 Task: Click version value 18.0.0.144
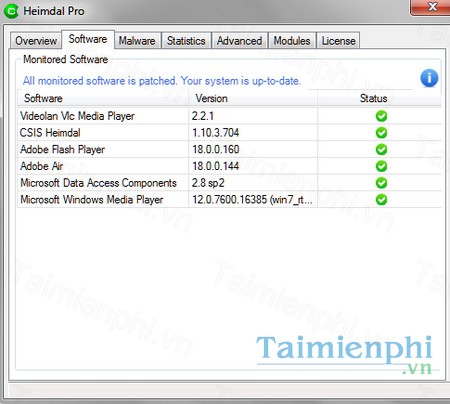[215, 166]
